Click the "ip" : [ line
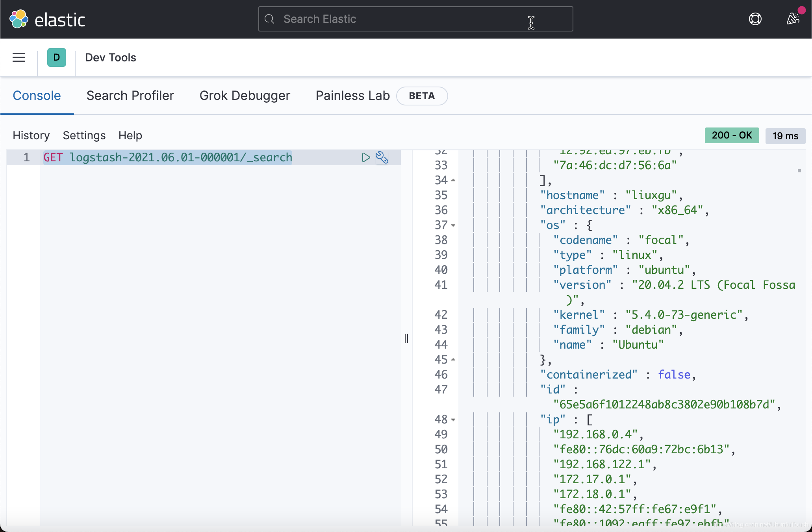 point(566,419)
